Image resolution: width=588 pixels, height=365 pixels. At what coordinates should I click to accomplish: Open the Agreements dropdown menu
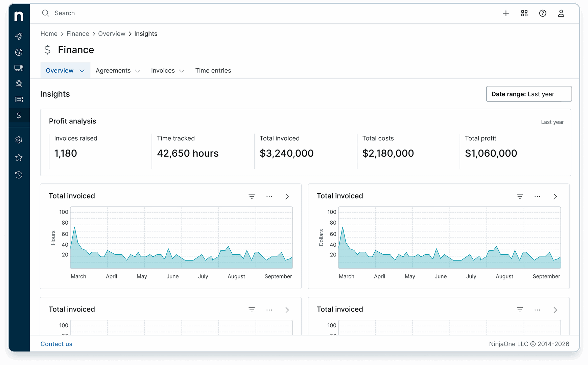coord(137,71)
